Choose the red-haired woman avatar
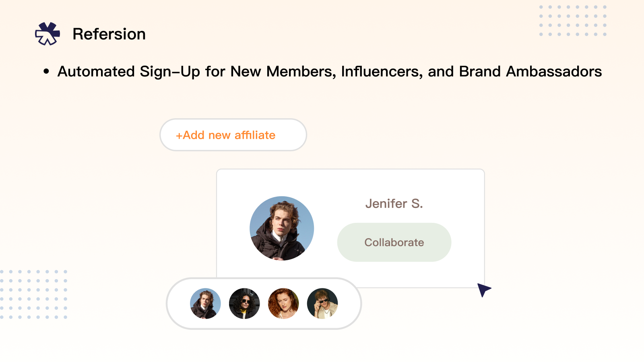This screenshot has width=644, height=362. [x=283, y=304]
